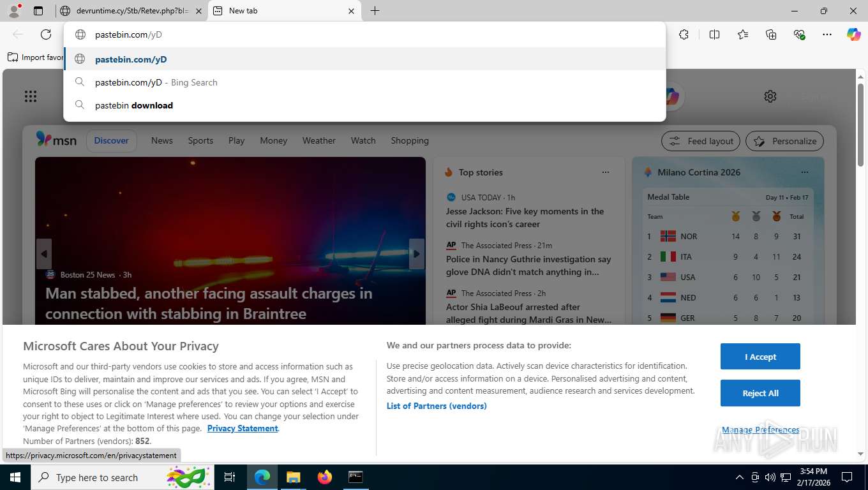
Task: Choose pastebin download search suggestion
Action: (364, 105)
